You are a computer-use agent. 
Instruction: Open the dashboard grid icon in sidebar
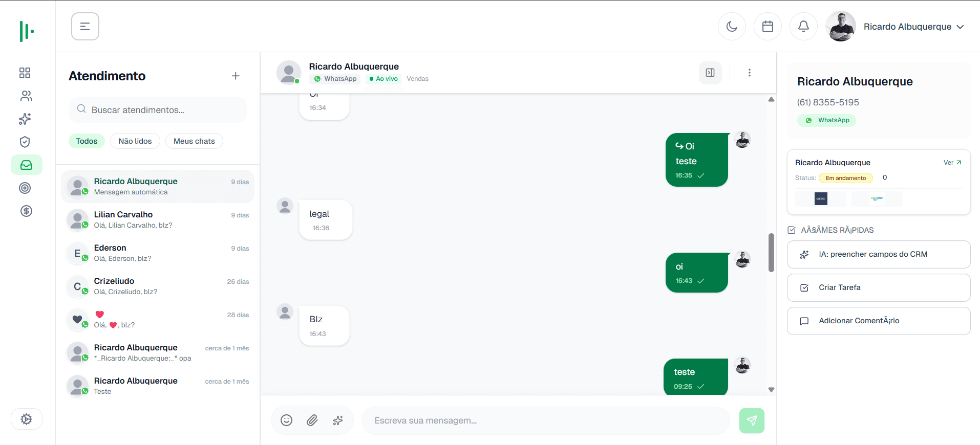pos(25,73)
